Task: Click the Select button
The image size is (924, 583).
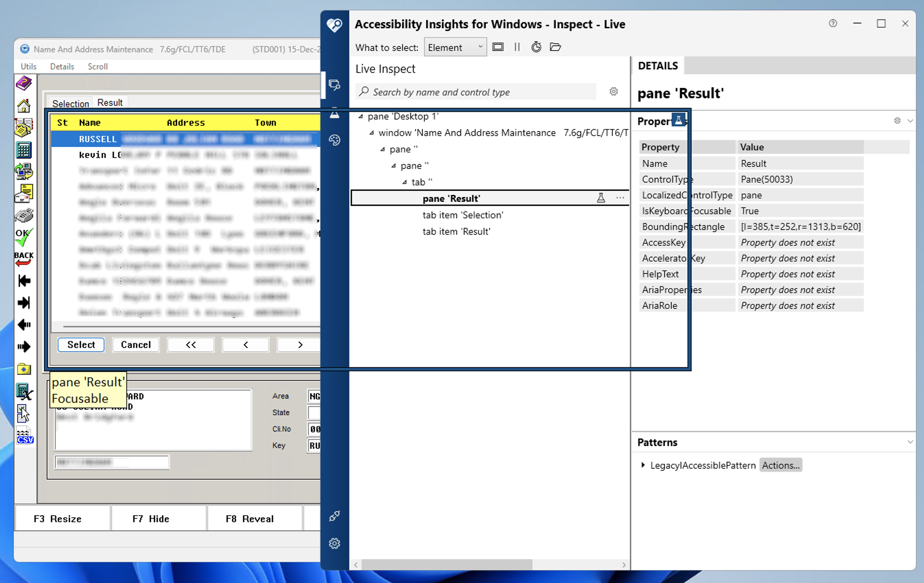Action: pos(81,345)
